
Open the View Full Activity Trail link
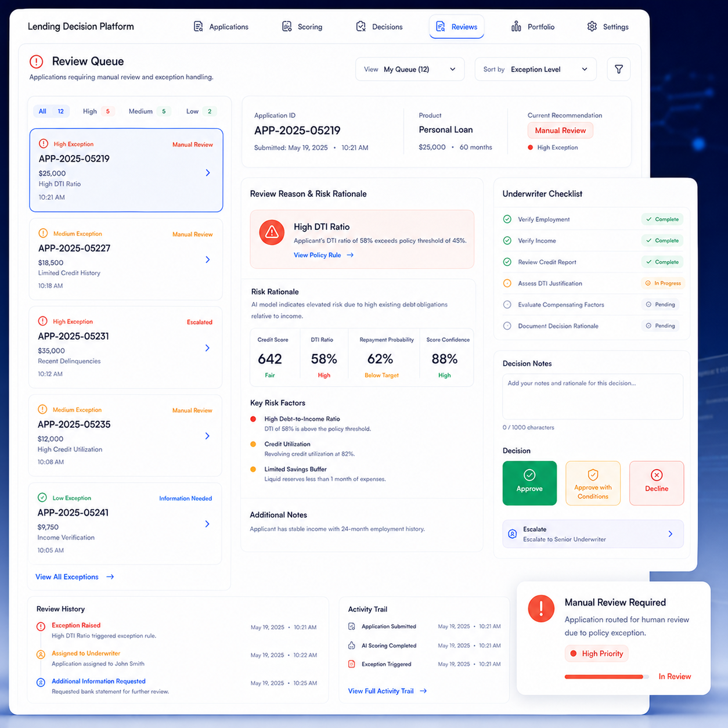click(x=387, y=691)
